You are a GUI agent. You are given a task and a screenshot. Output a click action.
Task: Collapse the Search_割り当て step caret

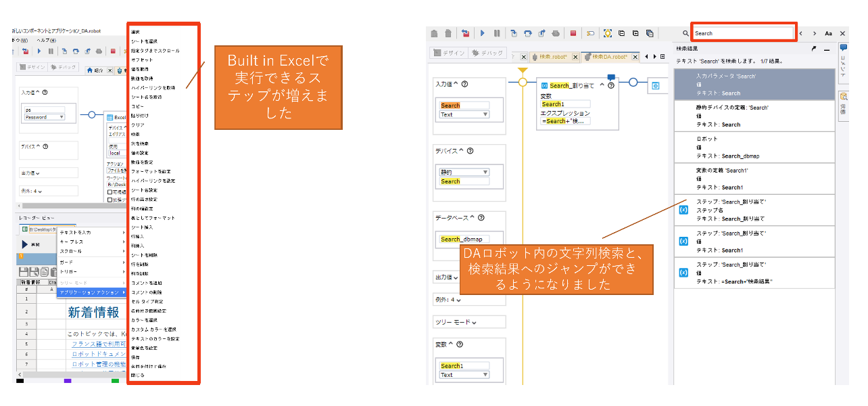pyautogui.click(x=601, y=86)
